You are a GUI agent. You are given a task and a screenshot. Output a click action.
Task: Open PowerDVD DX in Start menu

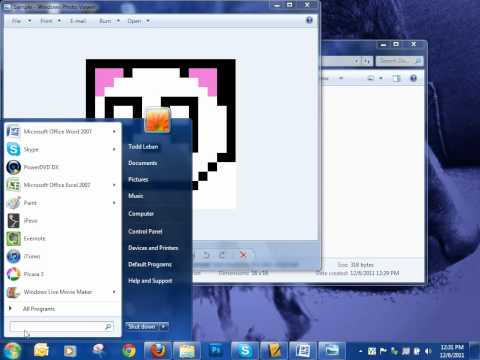(x=62, y=167)
